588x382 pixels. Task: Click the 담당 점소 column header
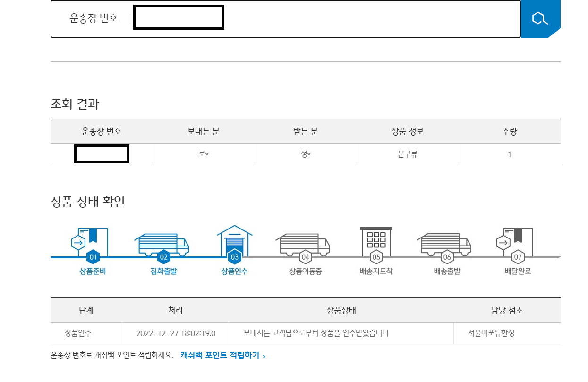tap(507, 310)
